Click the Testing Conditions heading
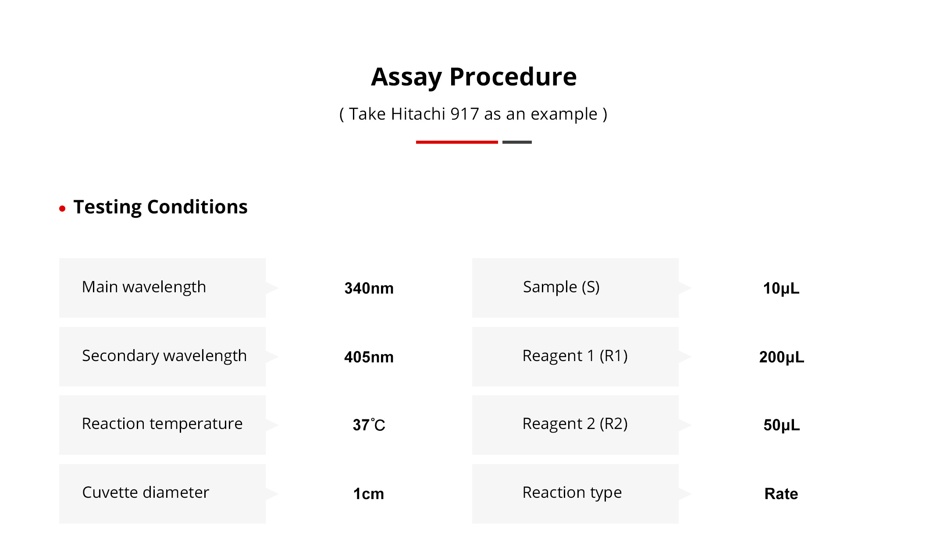947x560 pixels. click(x=160, y=207)
